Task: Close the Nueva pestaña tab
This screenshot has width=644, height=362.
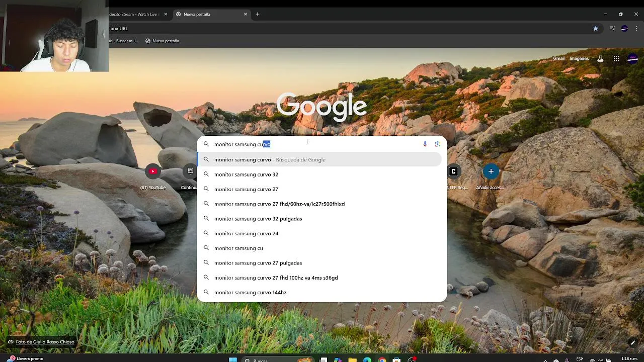Action: tap(246, 14)
